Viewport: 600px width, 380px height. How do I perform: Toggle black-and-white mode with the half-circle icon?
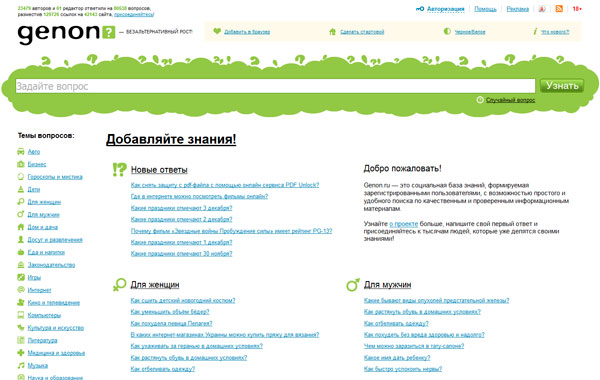(447, 31)
